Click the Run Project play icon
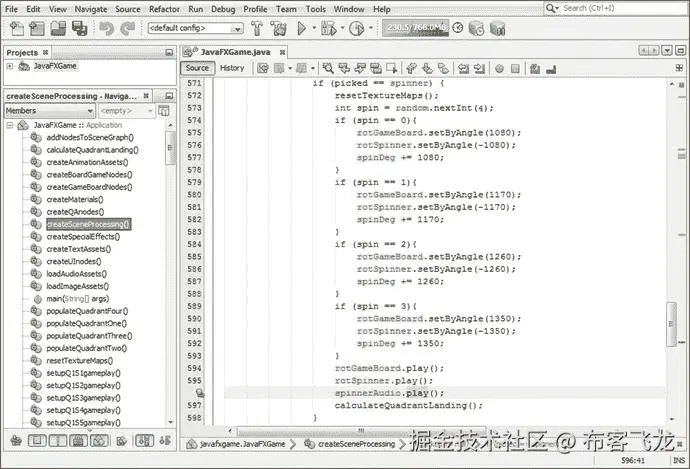The height and width of the screenshot is (469, 690). (301, 29)
